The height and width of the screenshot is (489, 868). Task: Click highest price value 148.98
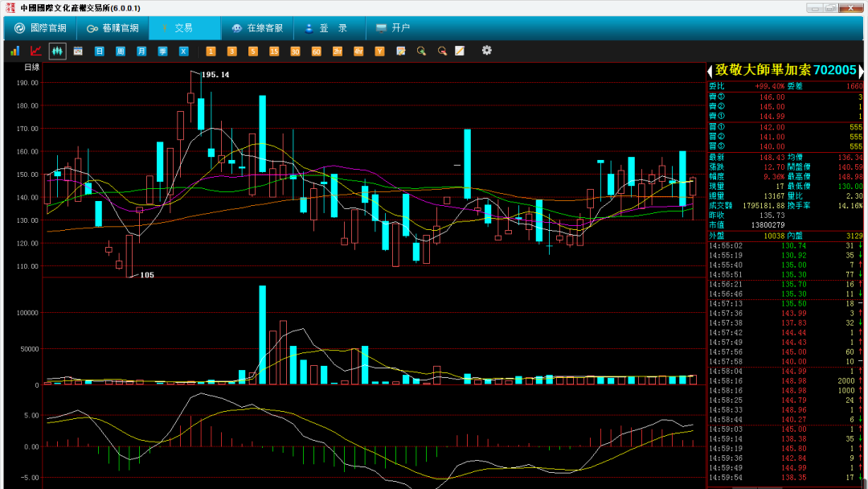(850, 177)
